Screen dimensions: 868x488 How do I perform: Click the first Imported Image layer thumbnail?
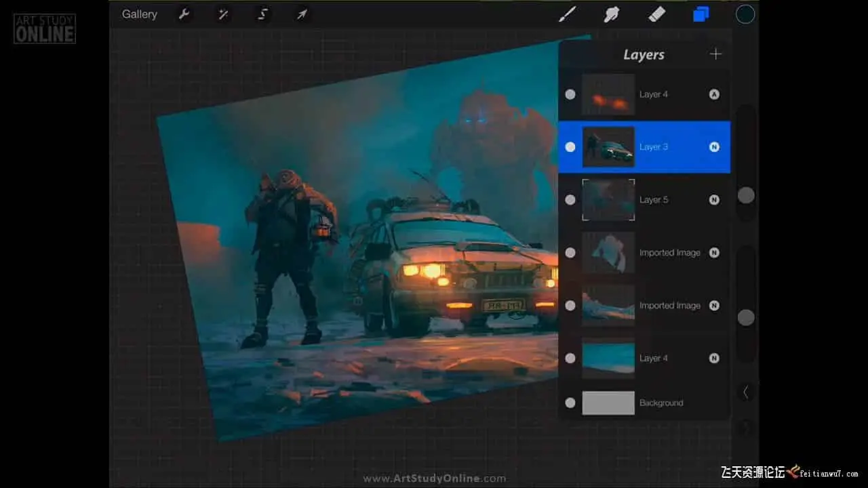[x=608, y=253]
